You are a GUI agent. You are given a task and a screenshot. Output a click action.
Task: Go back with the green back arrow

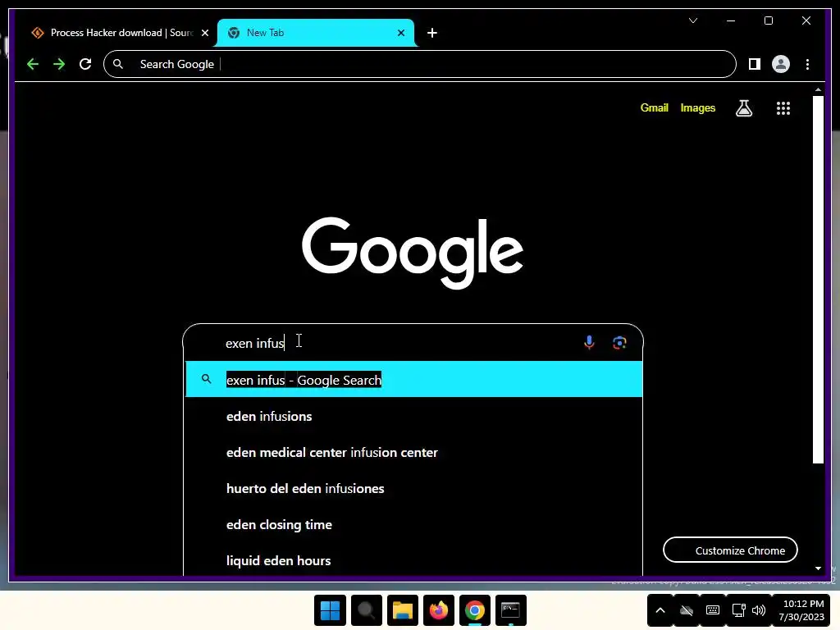point(33,64)
